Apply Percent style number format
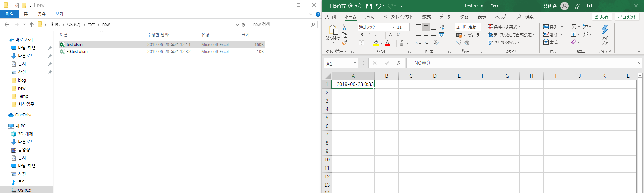The width and height of the screenshot is (644, 193). click(x=470, y=35)
